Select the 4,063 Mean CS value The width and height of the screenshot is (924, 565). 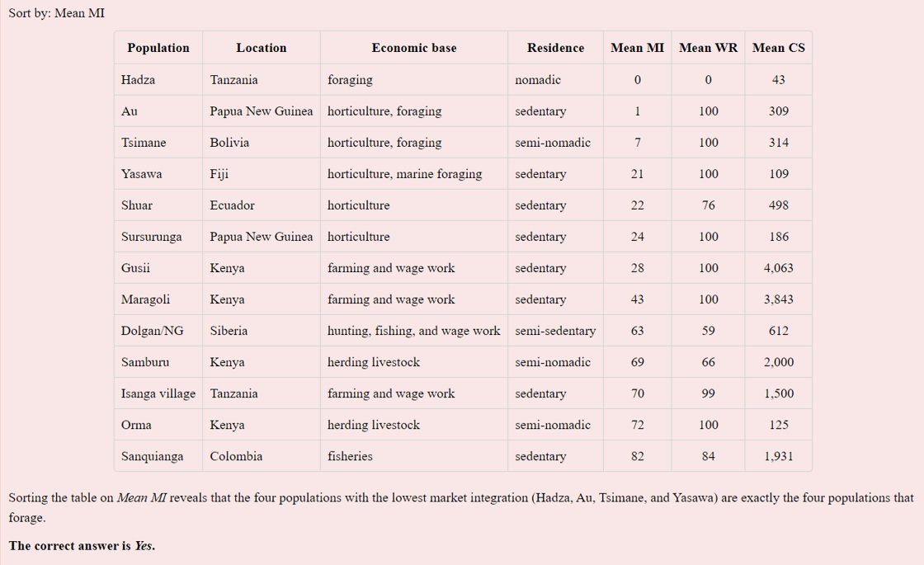click(x=778, y=268)
